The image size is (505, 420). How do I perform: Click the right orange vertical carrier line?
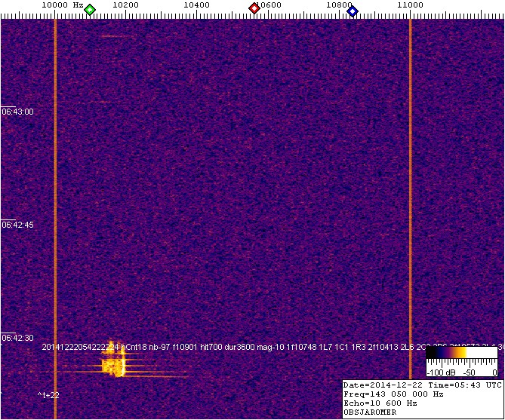[410, 189]
